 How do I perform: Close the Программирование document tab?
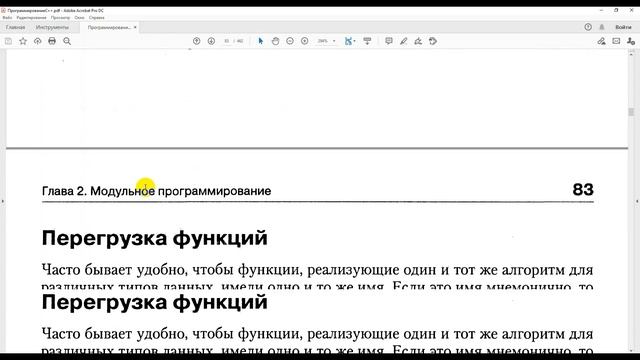tap(135, 27)
